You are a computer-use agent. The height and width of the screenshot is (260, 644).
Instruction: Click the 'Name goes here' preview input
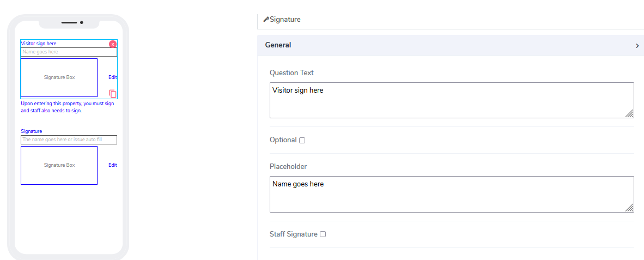point(69,52)
